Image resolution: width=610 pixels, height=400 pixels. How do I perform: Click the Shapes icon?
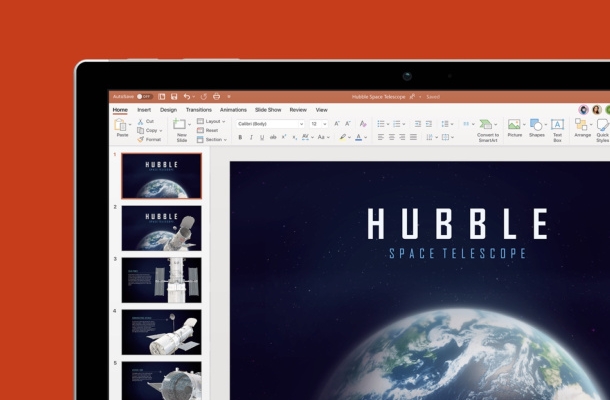click(536, 125)
